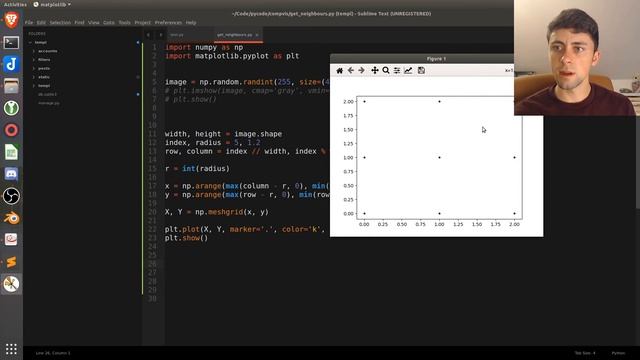Close the get_neighbours.py tab
This screenshot has width=640, height=360.
coord(257,35)
